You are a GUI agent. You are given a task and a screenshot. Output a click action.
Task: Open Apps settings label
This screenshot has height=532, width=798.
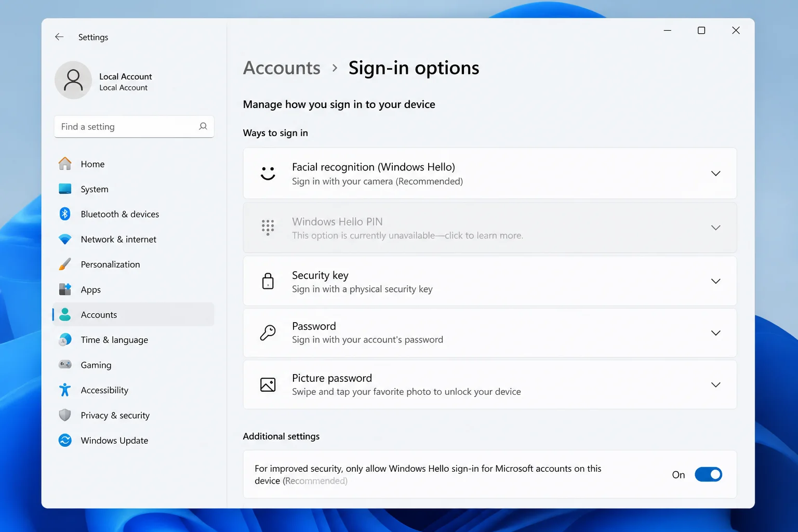91,289
